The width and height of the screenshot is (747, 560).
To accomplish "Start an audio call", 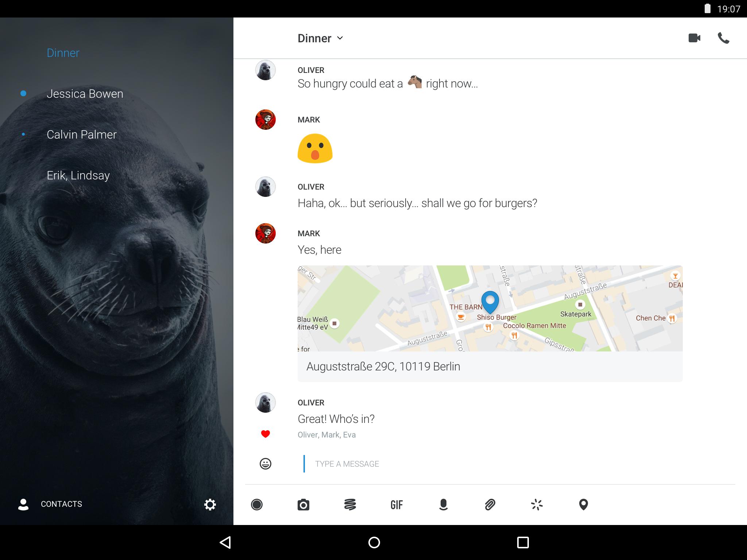I will (723, 38).
